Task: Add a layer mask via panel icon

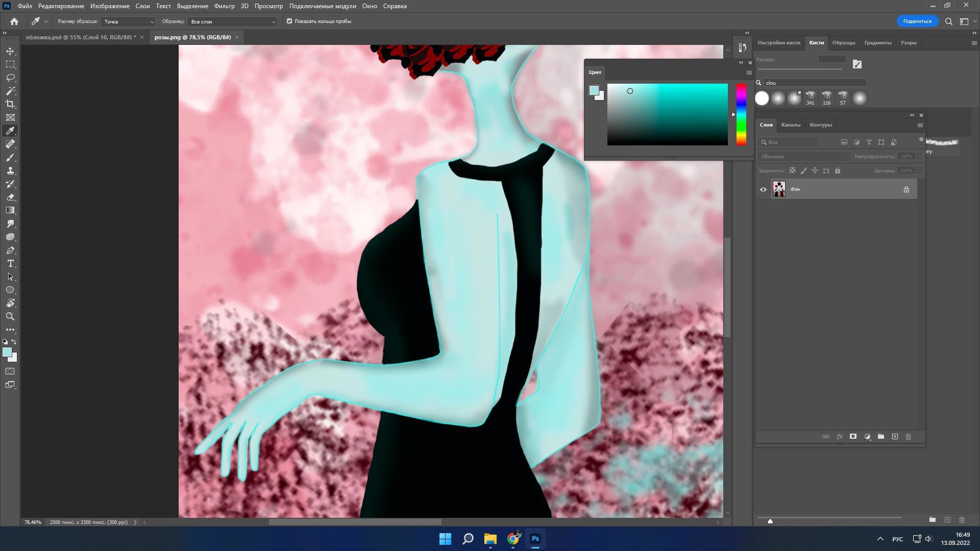Action: pyautogui.click(x=853, y=437)
